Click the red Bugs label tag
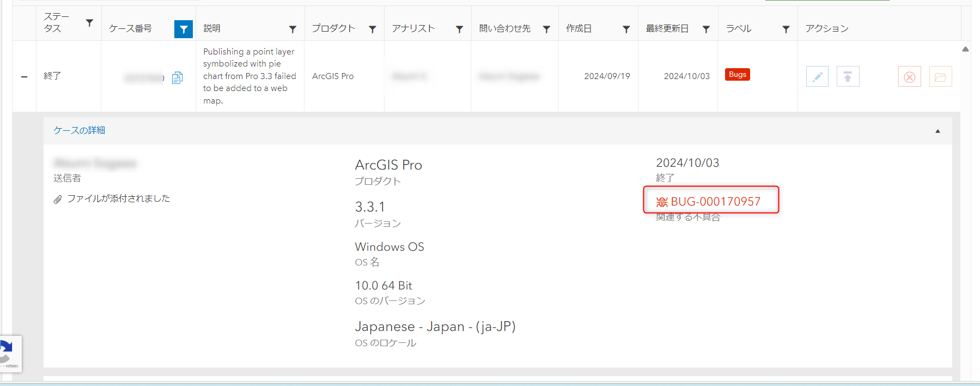 point(738,74)
